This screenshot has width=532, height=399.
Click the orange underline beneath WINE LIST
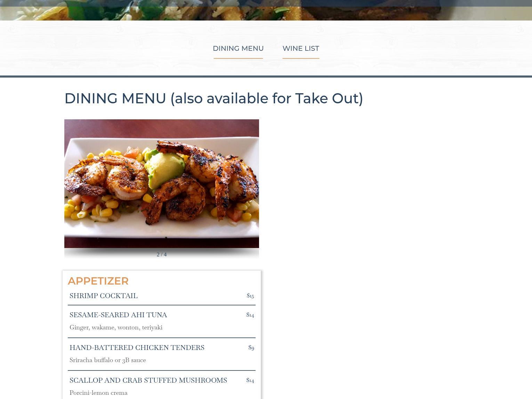(301, 58)
